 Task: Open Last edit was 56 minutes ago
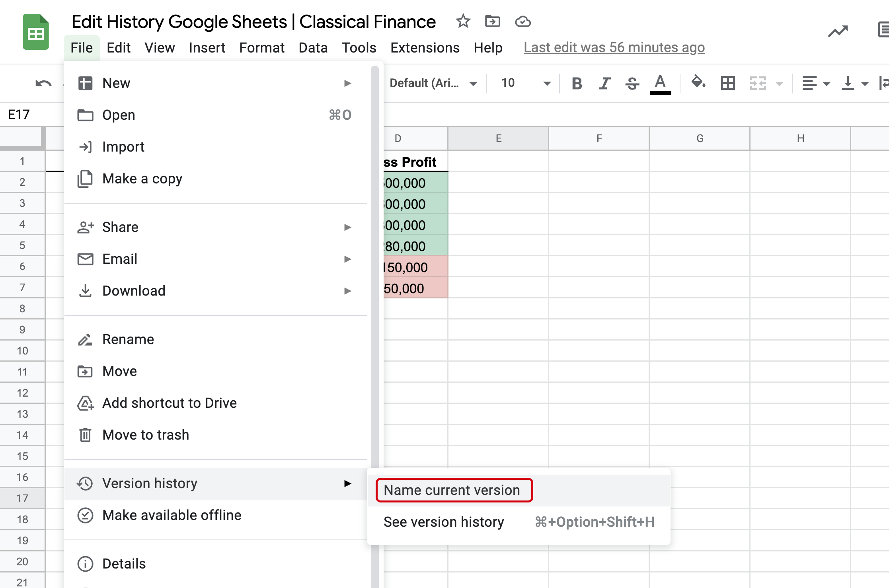(614, 47)
